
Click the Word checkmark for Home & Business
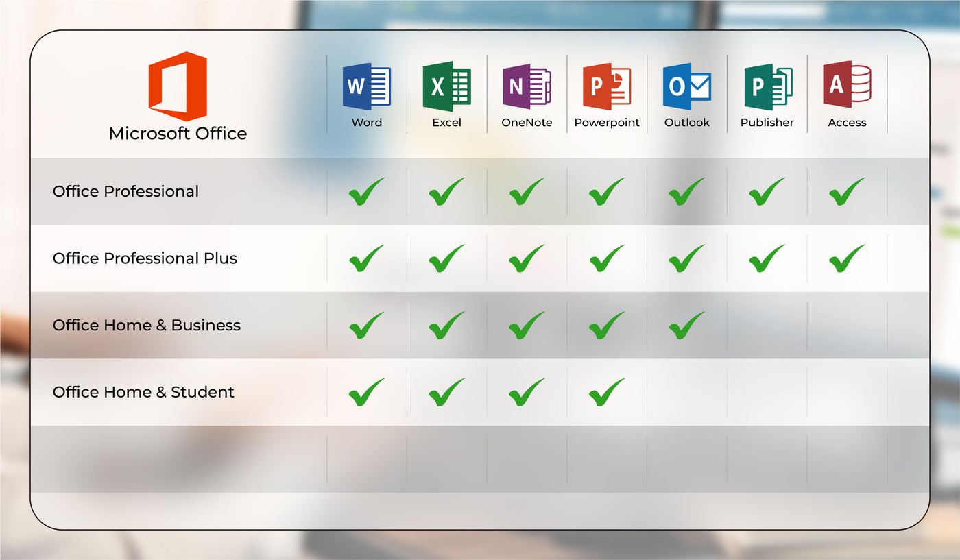(x=367, y=326)
